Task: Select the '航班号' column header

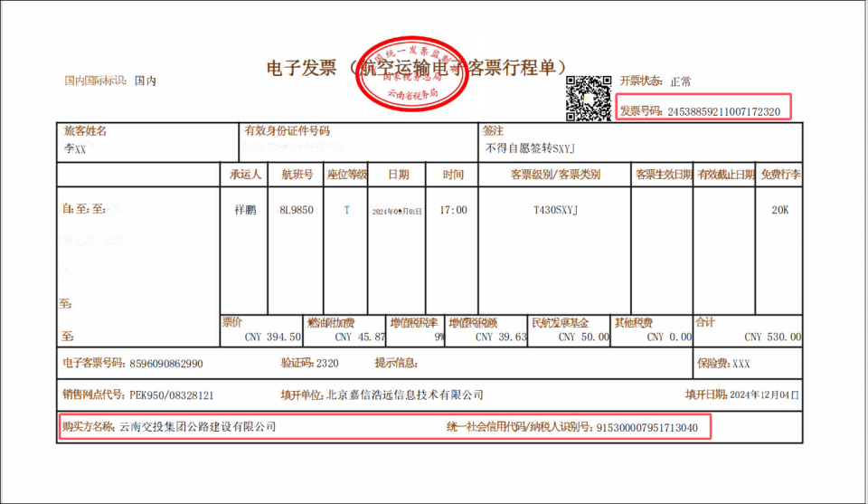Action: click(x=297, y=175)
